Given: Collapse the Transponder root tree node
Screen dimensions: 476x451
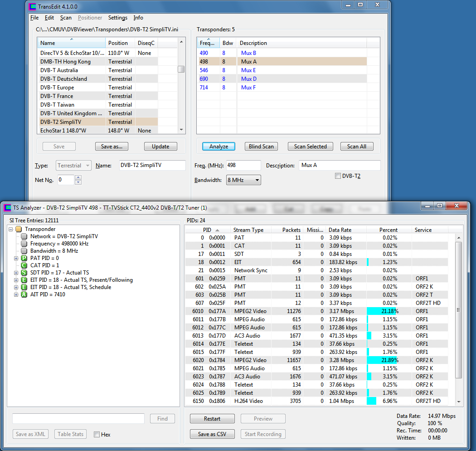Looking at the screenshot, I should pos(11,229).
